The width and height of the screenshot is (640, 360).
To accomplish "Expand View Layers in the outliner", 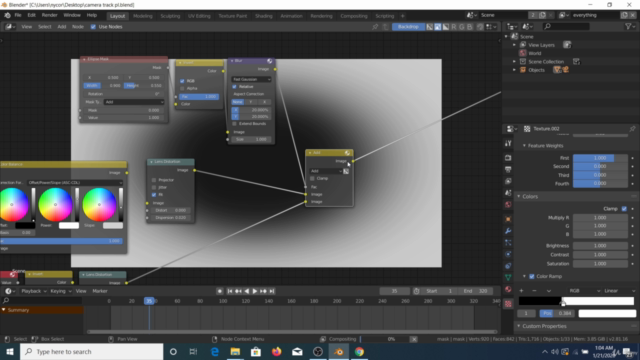I will 514,45.
